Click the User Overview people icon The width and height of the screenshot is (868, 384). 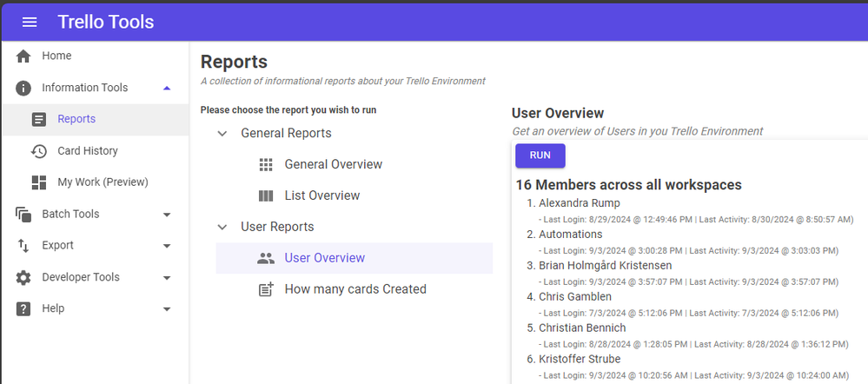coord(266,258)
